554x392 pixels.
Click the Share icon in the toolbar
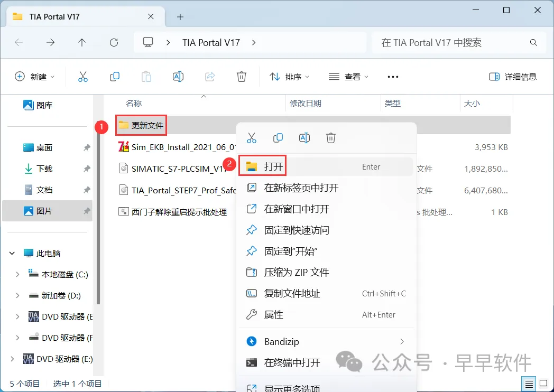click(x=210, y=77)
